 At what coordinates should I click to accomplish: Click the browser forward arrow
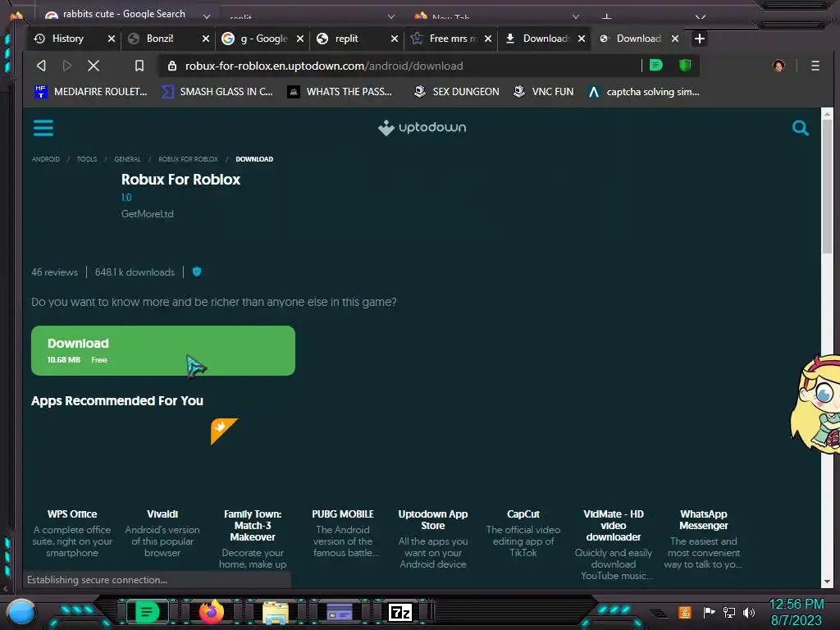[x=67, y=66]
